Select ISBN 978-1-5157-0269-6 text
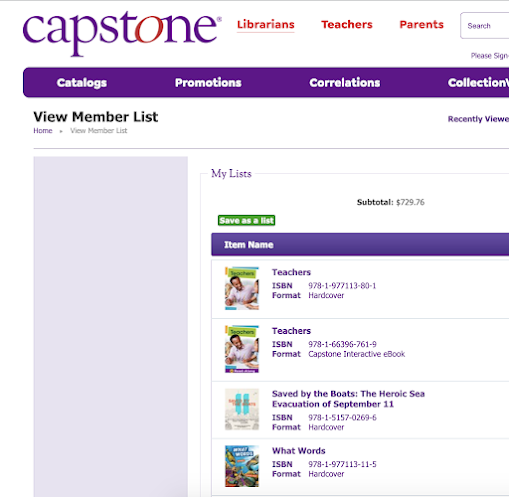 [x=342, y=417]
